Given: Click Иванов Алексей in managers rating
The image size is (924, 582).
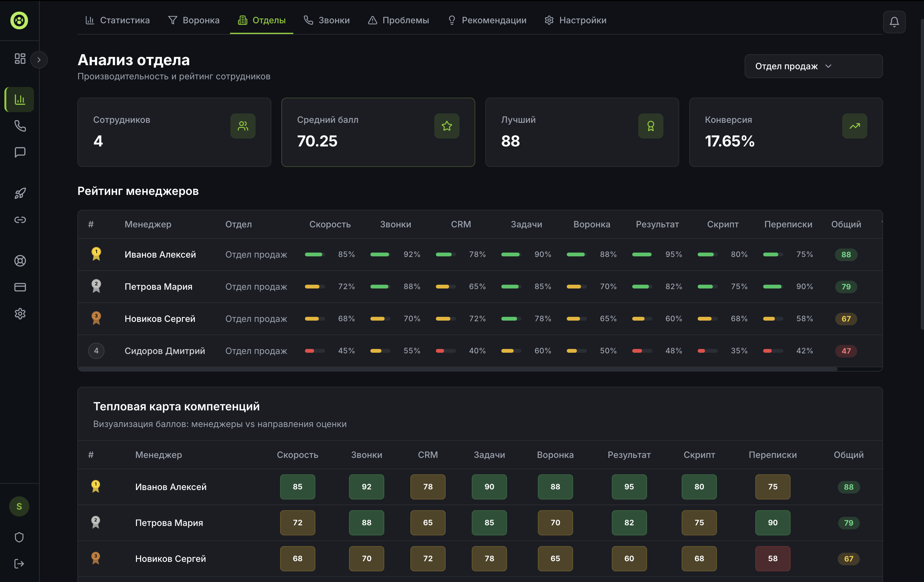Looking at the screenshot, I should click(x=160, y=254).
